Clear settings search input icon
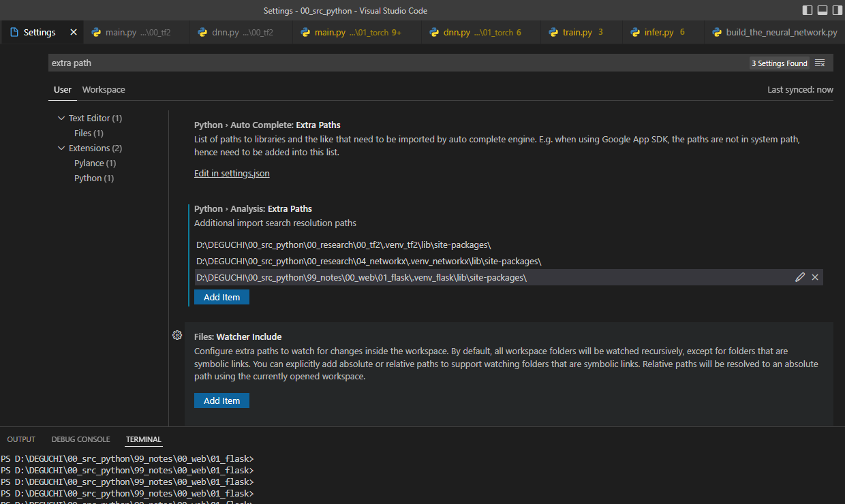This screenshot has width=845, height=504. point(820,63)
